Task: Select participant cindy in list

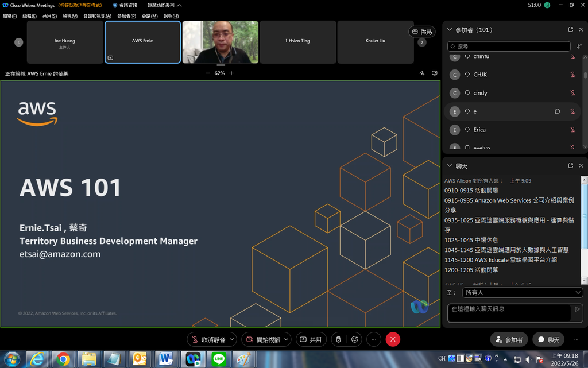Action: point(513,93)
